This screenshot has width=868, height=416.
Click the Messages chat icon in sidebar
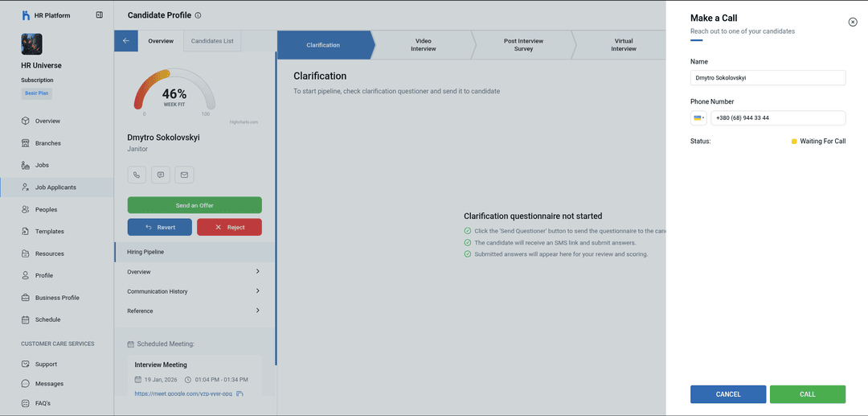click(26, 383)
